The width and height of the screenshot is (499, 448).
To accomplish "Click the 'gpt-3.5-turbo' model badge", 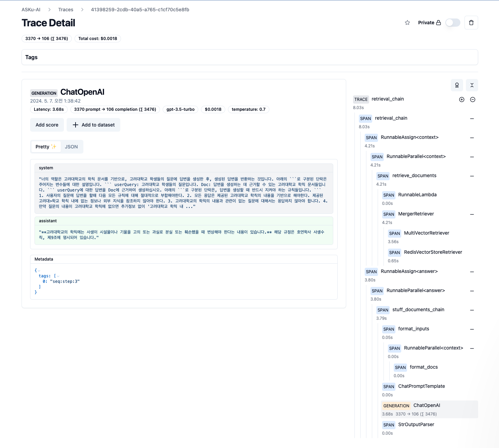I will click(x=180, y=109).
